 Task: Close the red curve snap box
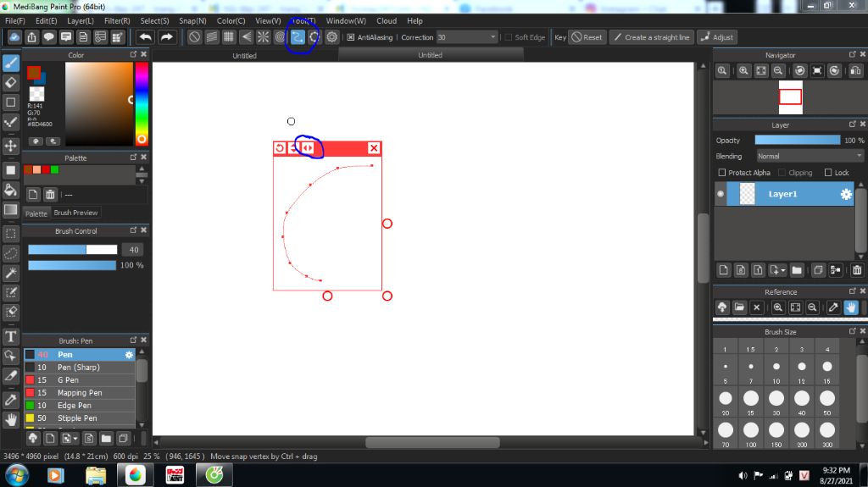tap(374, 147)
